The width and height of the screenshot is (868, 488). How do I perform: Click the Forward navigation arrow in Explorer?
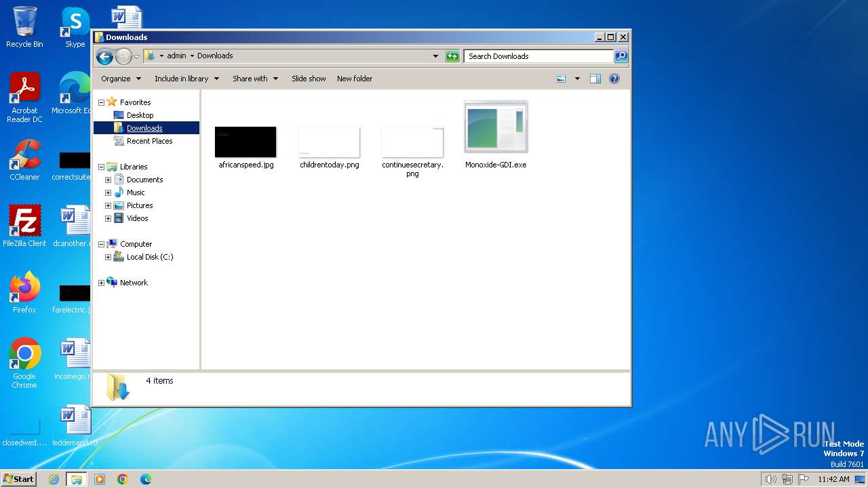click(x=123, y=56)
